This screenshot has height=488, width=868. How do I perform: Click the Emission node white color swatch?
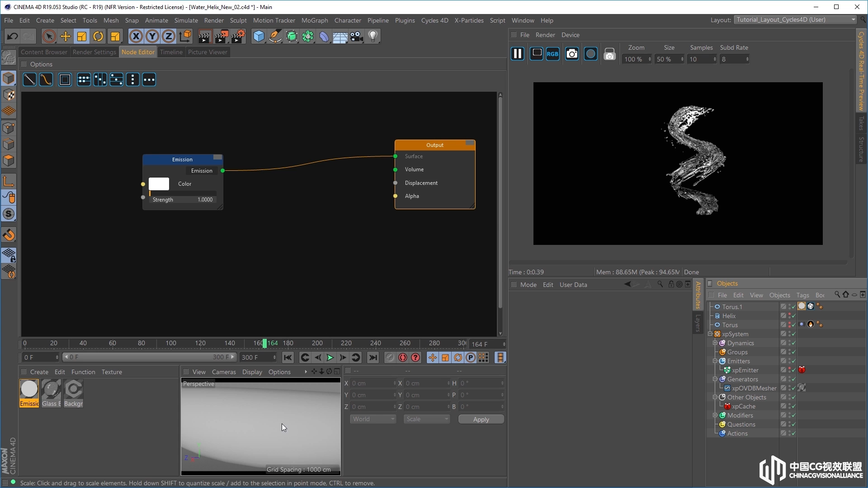tap(159, 184)
